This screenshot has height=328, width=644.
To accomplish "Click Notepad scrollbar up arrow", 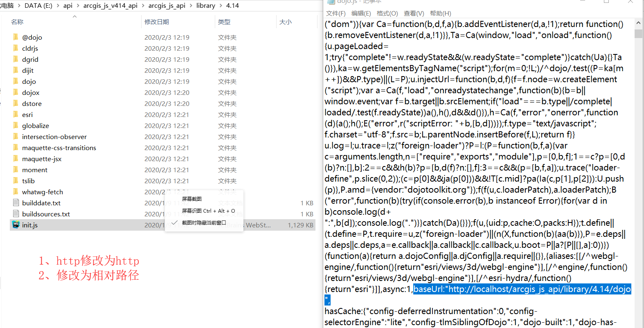I will 638,23.
